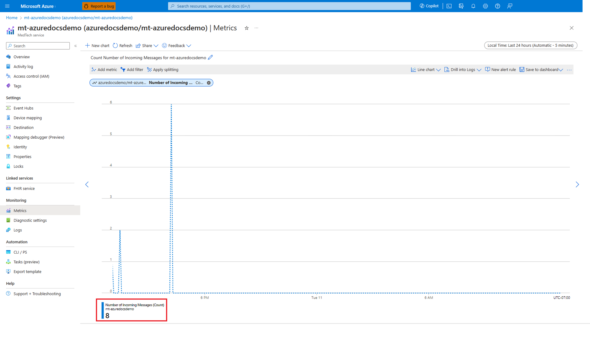The image size is (590, 364).
Task: Edit chart title with pencil icon
Action: [x=210, y=57]
